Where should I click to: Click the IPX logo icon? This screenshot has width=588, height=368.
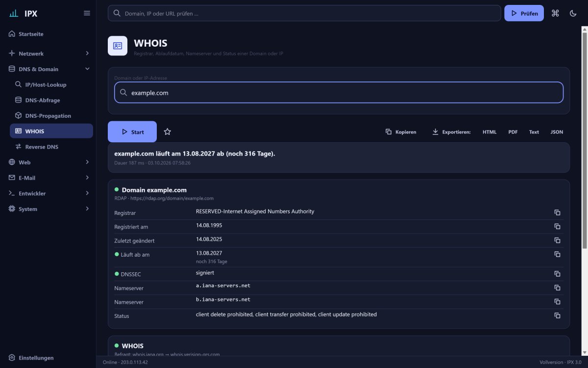coord(14,13)
